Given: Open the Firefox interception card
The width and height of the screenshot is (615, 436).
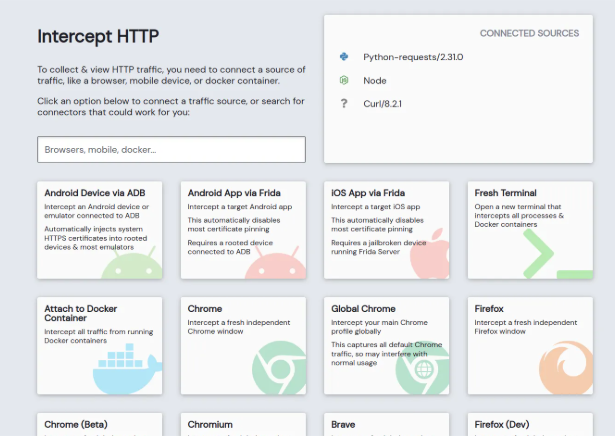Looking at the screenshot, I should 530,345.
